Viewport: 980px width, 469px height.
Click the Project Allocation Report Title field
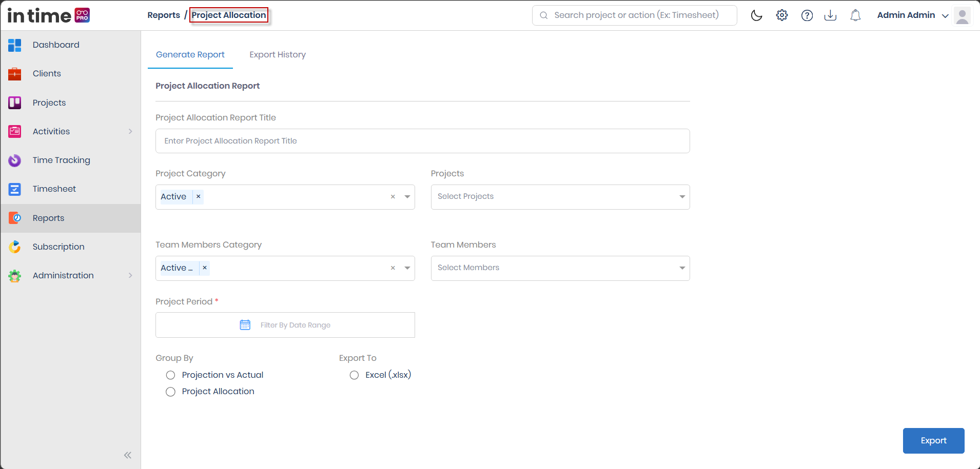pos(423,141)
